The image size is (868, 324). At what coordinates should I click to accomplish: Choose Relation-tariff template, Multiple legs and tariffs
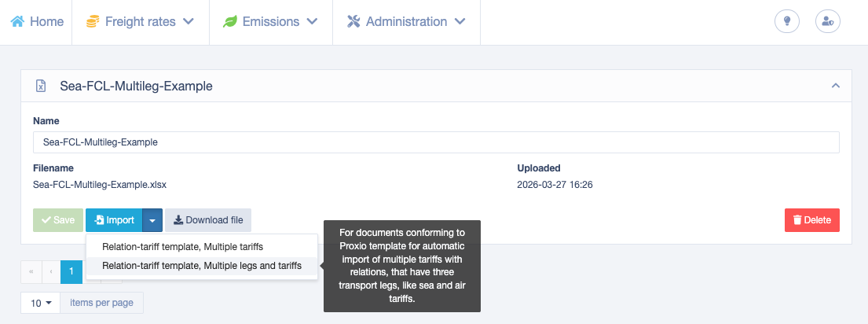(202, 266)
